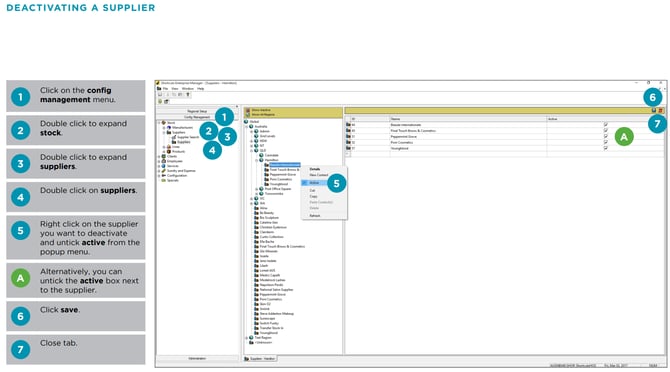Sort by the Active column header
Viewport: 670px width, 372px height.
click(x=605, y=119)
